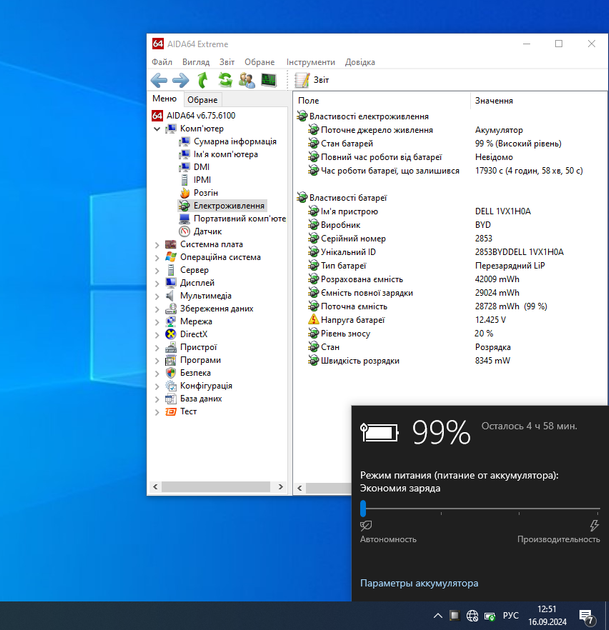Click the network globe tray icon
Image resolution: width=609 pixels, height=630 pixels.
click(472, 616)
